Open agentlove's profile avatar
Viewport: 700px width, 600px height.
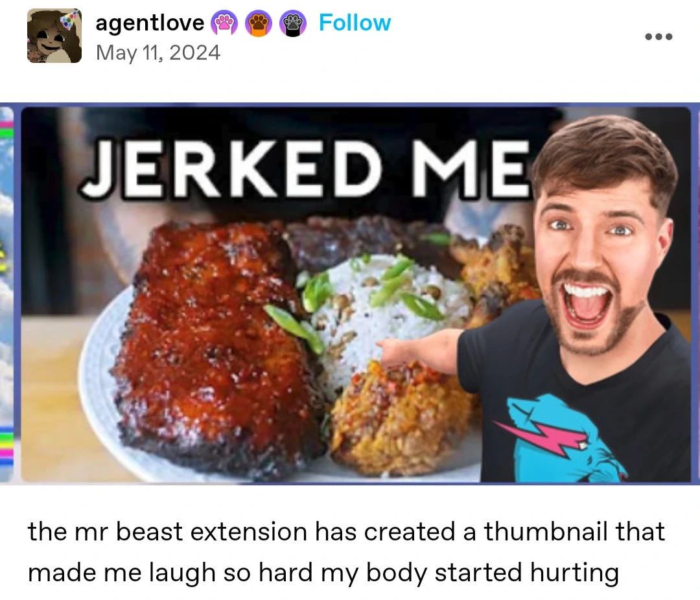coord(54,36)
